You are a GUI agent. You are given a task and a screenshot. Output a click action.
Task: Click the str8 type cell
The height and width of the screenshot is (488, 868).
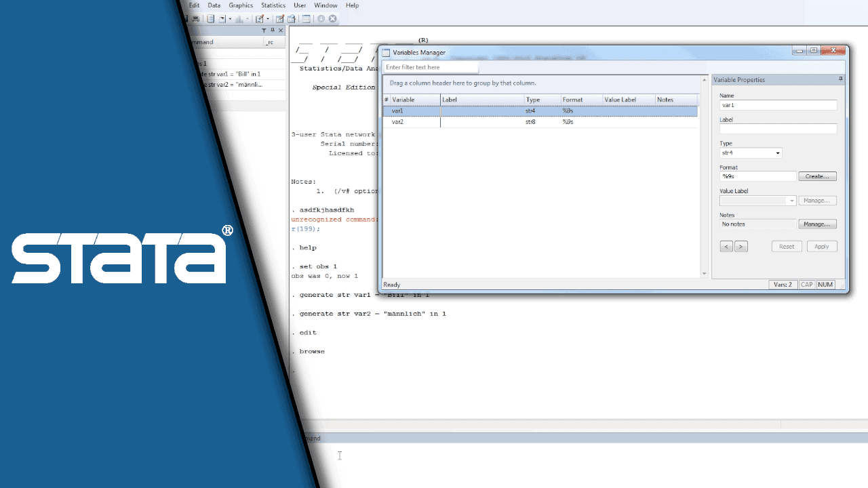coord(530,122)
